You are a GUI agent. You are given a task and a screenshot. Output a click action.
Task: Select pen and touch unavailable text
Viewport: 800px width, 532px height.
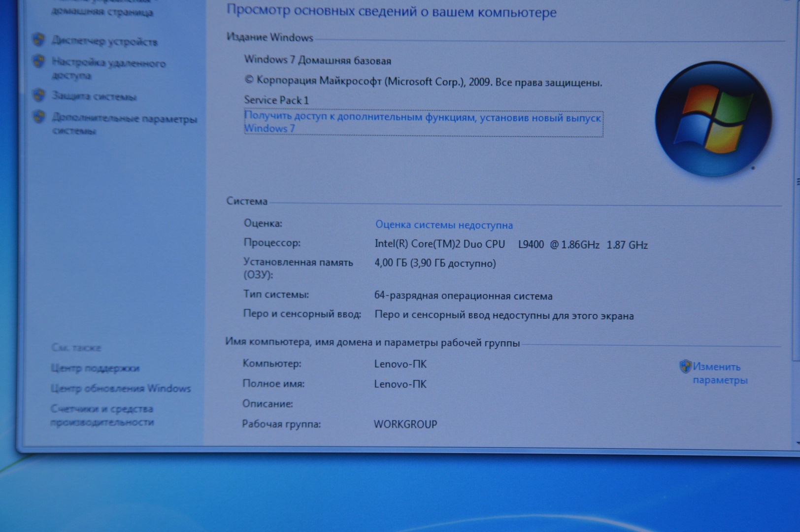[504, 315]
